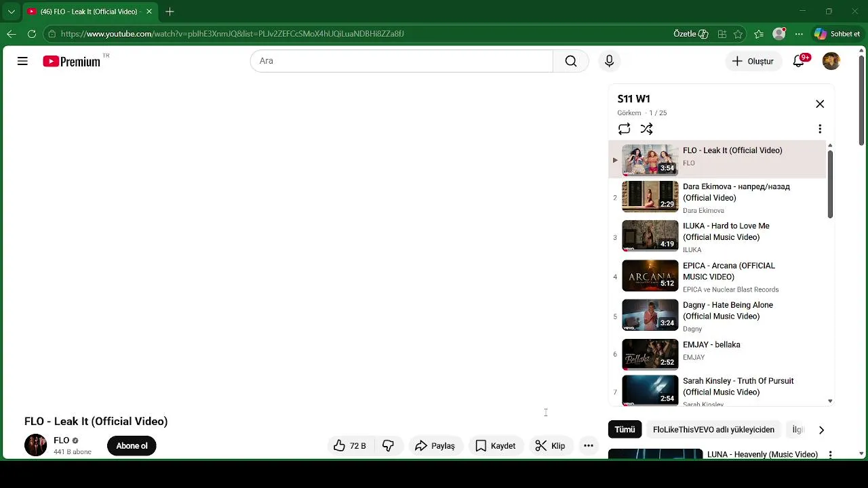Dislike the video with thumbs down

point(389,446)
